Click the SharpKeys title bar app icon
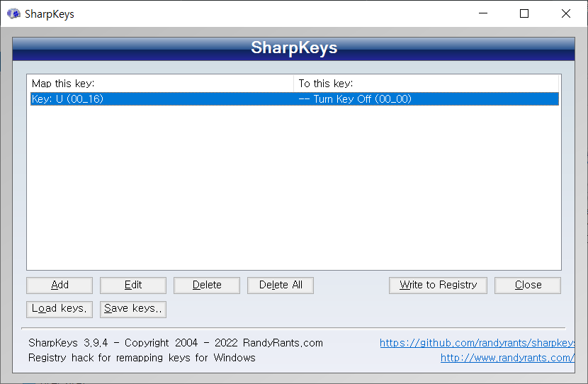 click(x=13, y=14)
